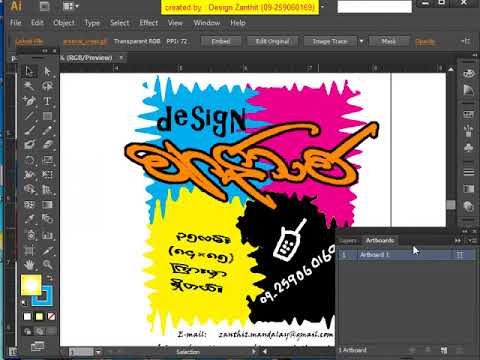This screenshot has height=360, width=480.
Task: Open the Window menu
Action: tap(207, 23)
